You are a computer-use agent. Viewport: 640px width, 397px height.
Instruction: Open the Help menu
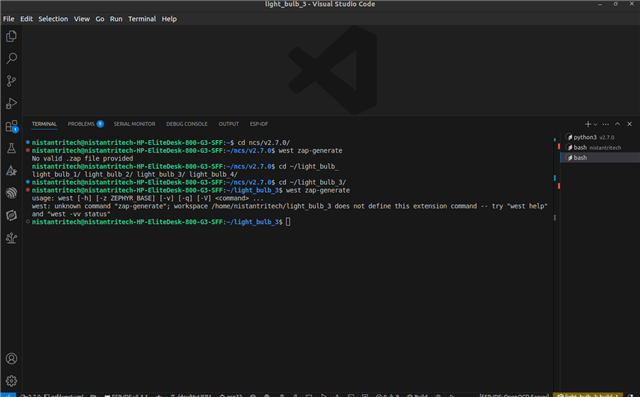(169, 19)
